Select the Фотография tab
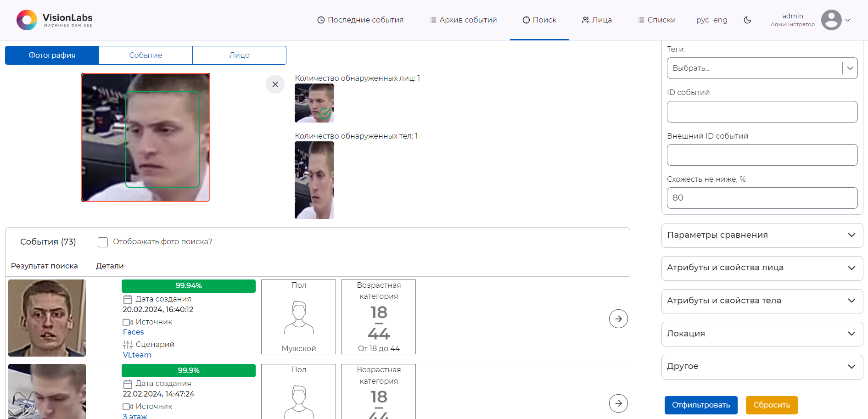The height and width of the screenshot is (419, 868). click(x=52, y=55)
